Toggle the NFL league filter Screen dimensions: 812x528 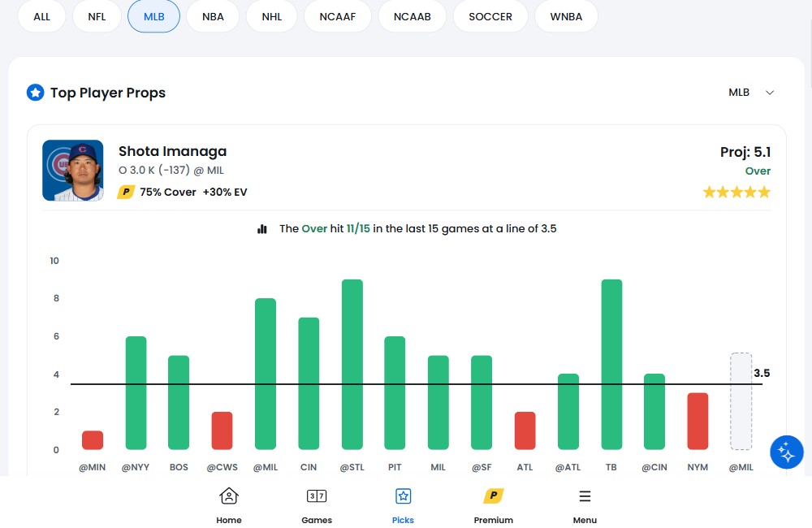(x=97, y=16)
